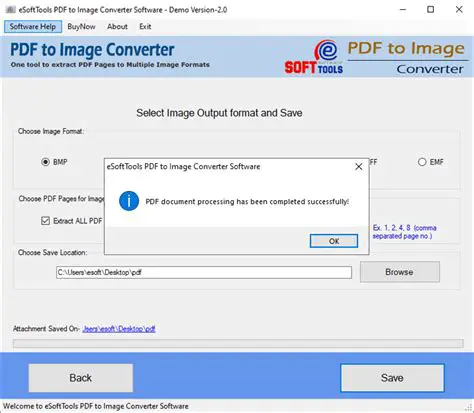474x413 pixels.
Task: Close the success message dialog with X
Action: (359, 167)
